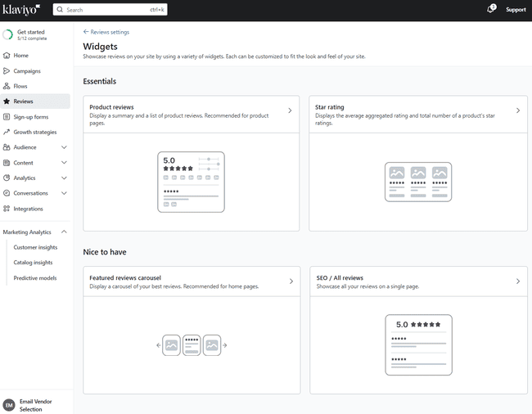Viewport: 532px width, 414px height.
Task: Open Growth strategies in sidebar
Action: 35,132
